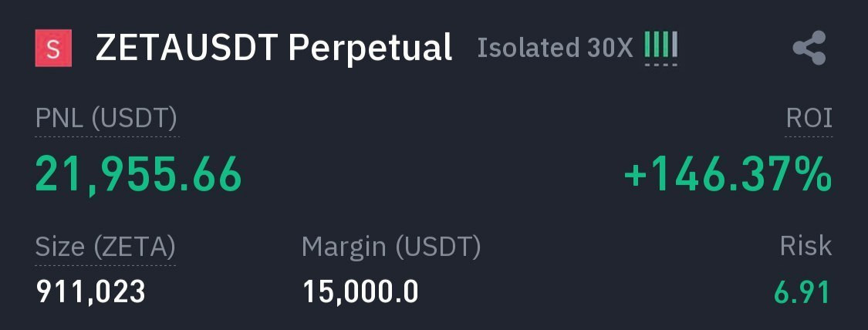Image resolution: width=868 pixels, height=330 pixels.
Task: Click the "Perpetual" contract type text
Action: click(x=370, y=48)
